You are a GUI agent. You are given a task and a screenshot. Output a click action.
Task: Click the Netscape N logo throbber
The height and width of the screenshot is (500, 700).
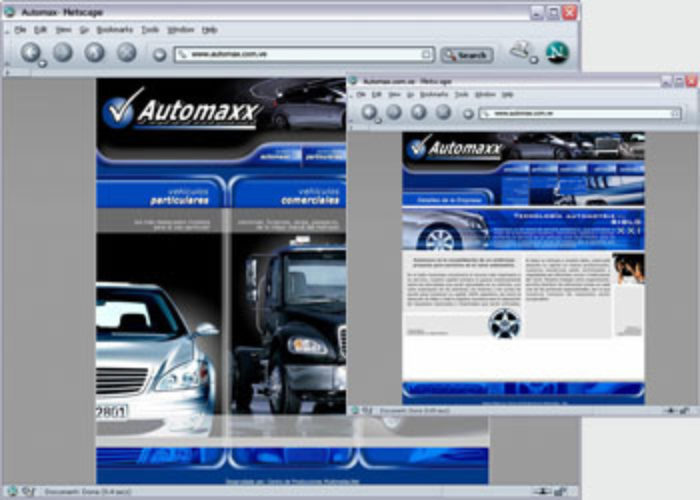click(557, 52)
